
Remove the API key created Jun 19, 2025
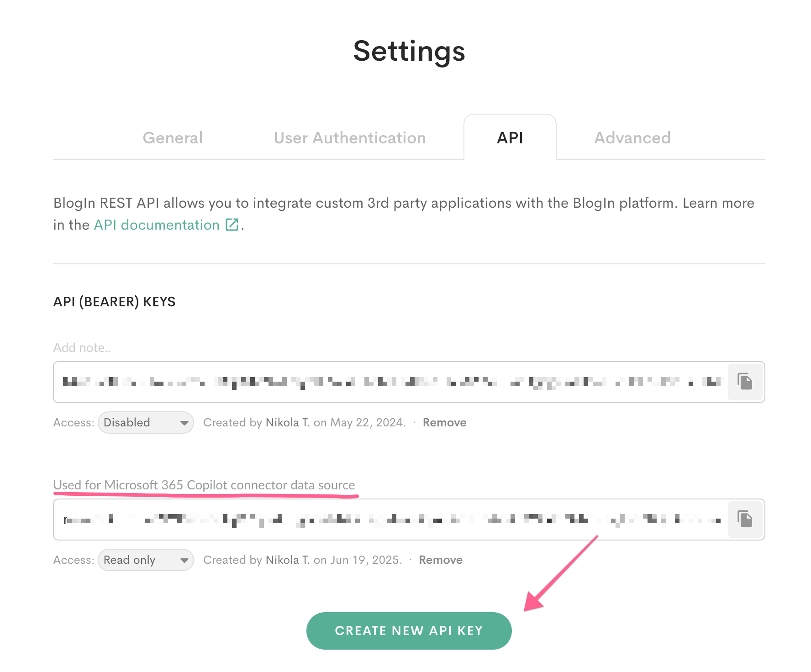(441, 560)
